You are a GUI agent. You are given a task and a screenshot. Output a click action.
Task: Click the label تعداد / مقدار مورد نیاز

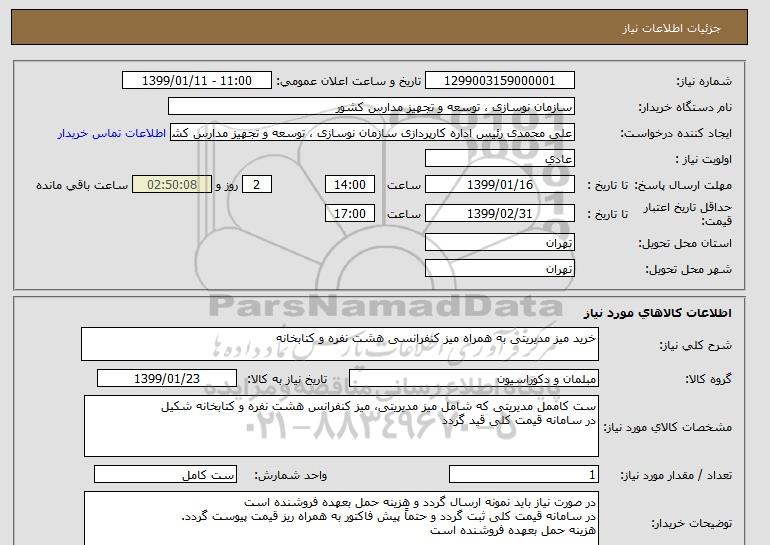(676, 475)
